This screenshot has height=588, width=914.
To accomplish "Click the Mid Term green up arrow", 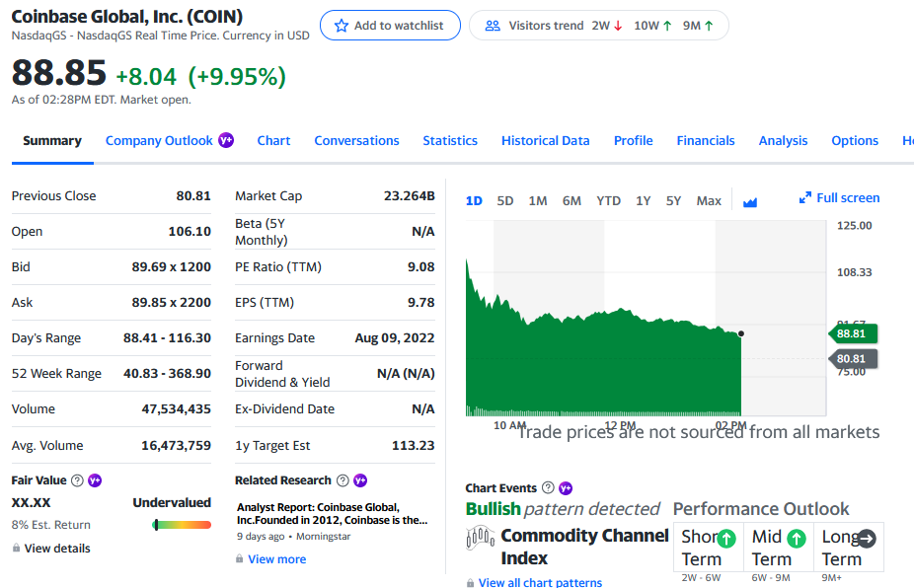I will pyautogui.click(x=797, y=538).
